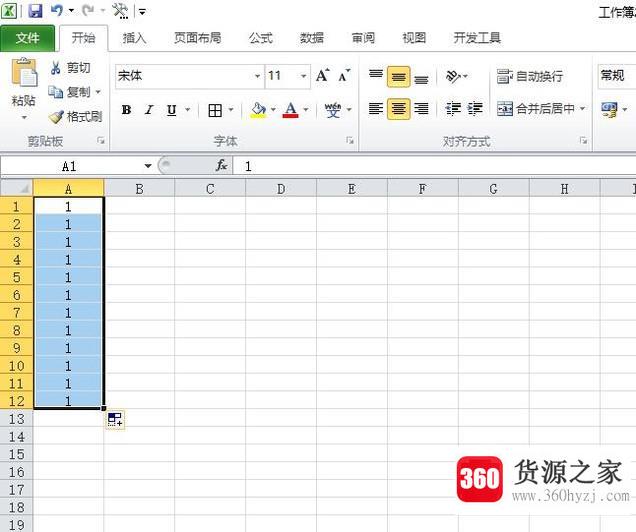
Task: Open the alignment group dialog launcher
Action: pyautogui.click(x=583, y=141)
